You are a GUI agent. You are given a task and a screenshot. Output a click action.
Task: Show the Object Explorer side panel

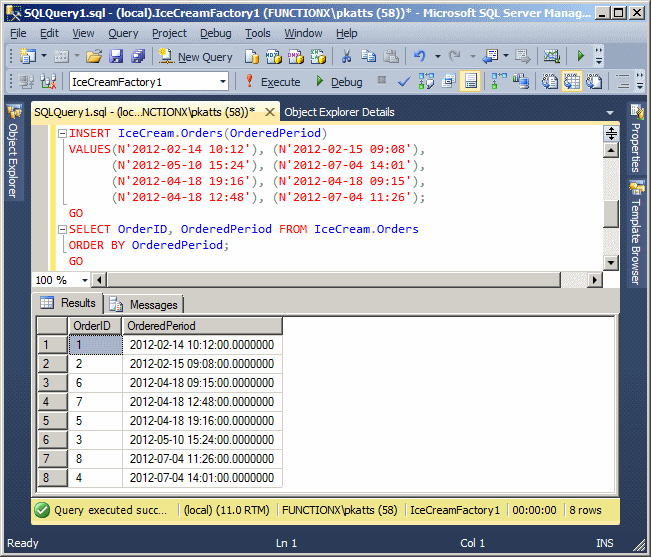[14, 152]
